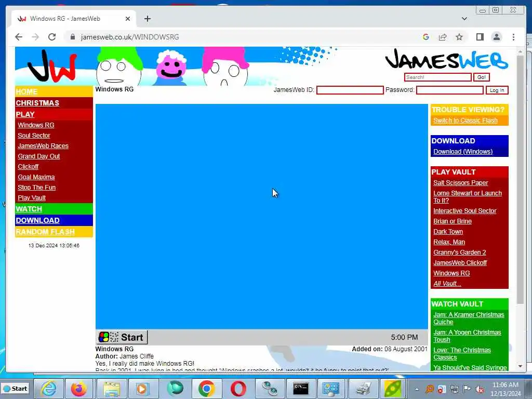Open the JamesWeb Clickoff vault link
This screenshot has height=399, width=532.
460,262
